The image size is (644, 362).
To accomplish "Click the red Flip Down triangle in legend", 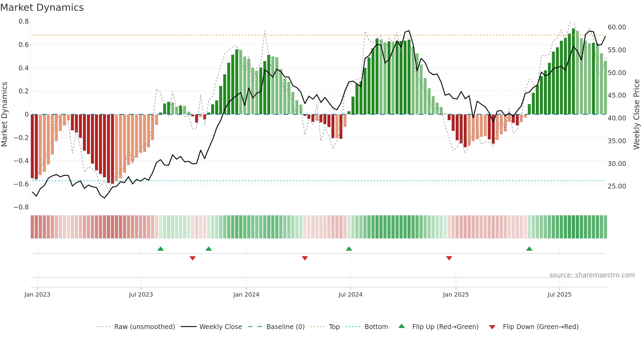I will (492, 327).
